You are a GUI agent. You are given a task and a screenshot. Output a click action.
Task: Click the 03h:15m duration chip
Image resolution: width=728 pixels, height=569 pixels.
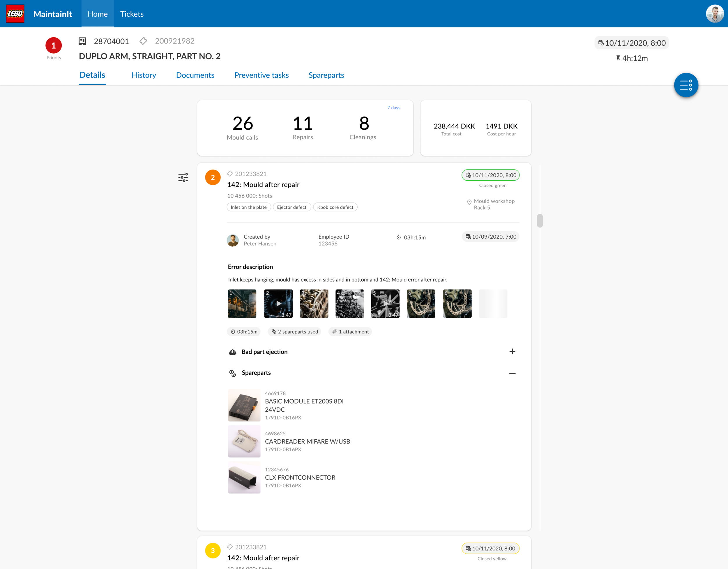point(244,332)
